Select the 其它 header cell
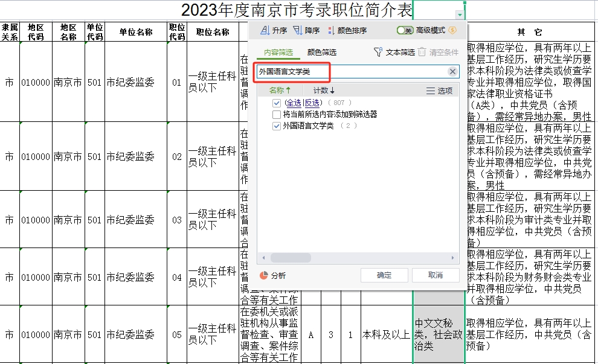 pyautogui.click(x=529, y=31)
